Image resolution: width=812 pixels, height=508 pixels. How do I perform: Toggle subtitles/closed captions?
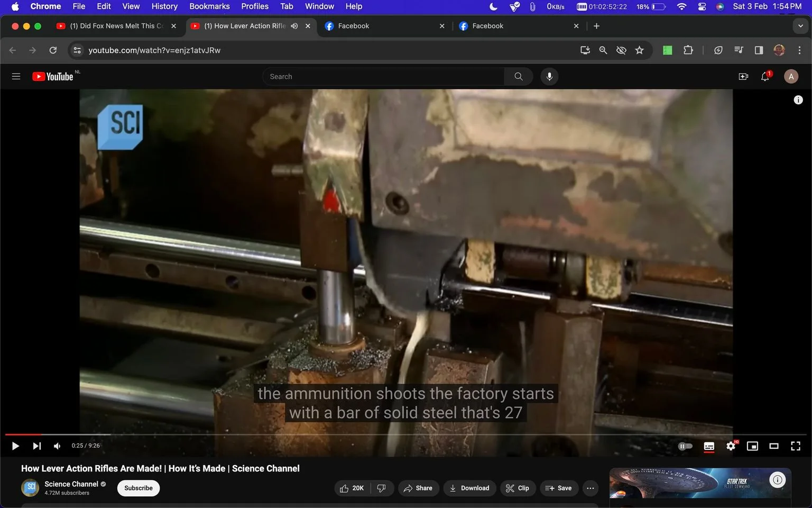(709, 446)
